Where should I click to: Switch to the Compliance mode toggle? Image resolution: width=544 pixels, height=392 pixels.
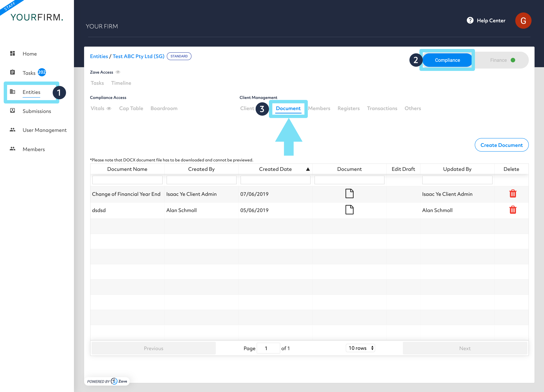click(x=447, y=60)
